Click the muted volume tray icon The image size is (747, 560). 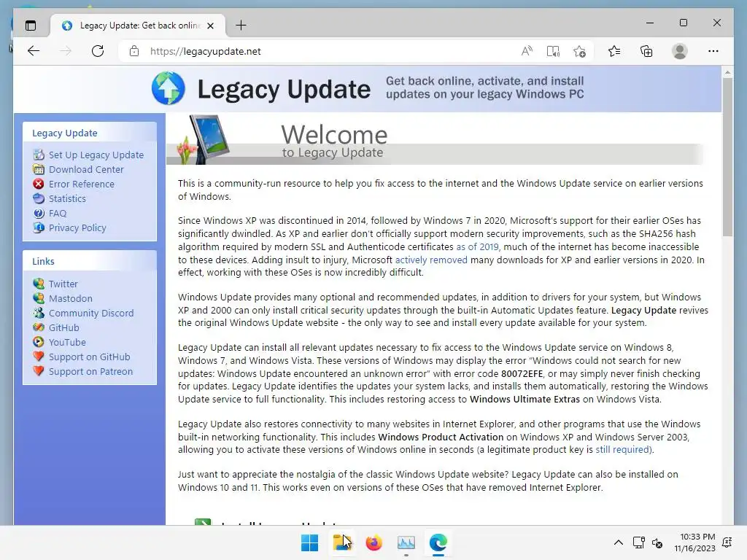coord(657,542)
